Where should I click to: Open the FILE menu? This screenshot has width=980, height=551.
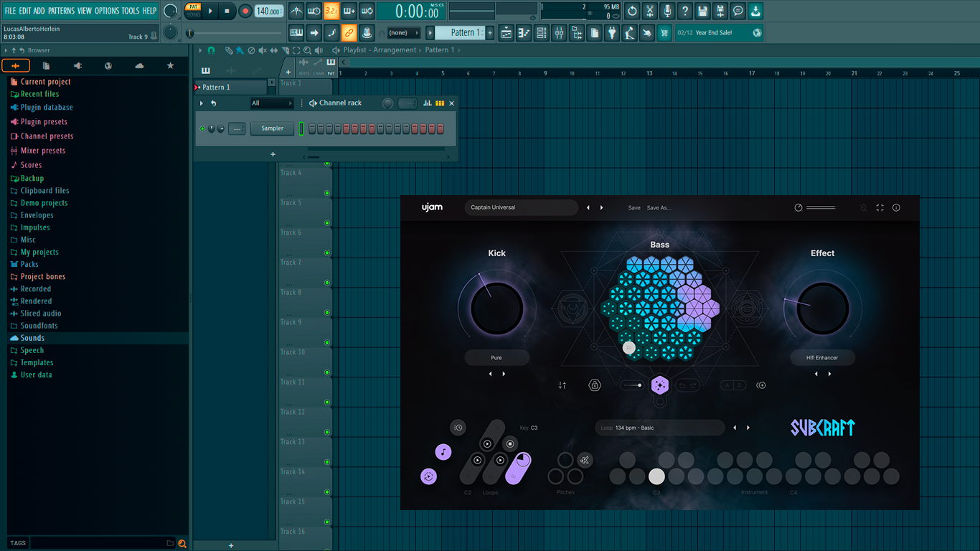click(x=10, y=11)
